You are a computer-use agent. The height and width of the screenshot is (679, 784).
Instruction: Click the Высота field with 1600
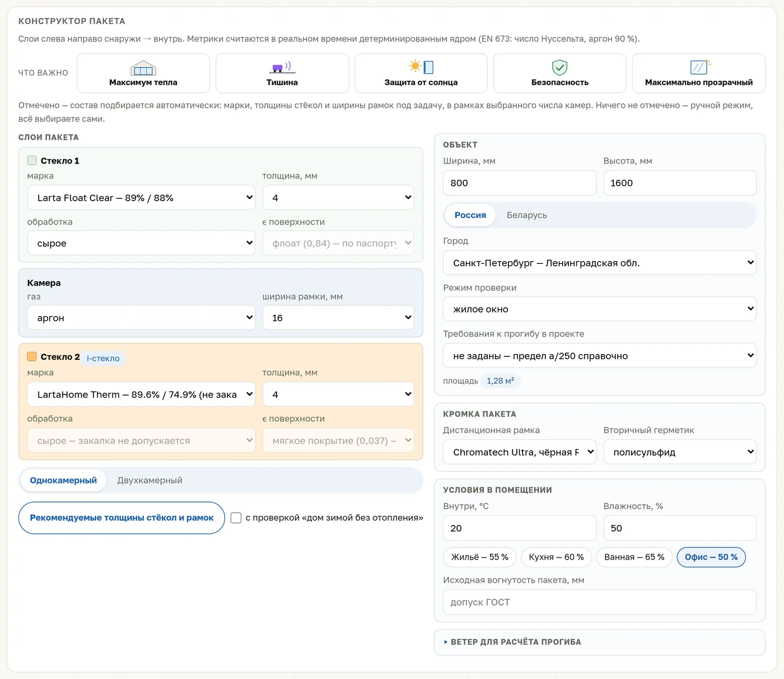(680, 183)
